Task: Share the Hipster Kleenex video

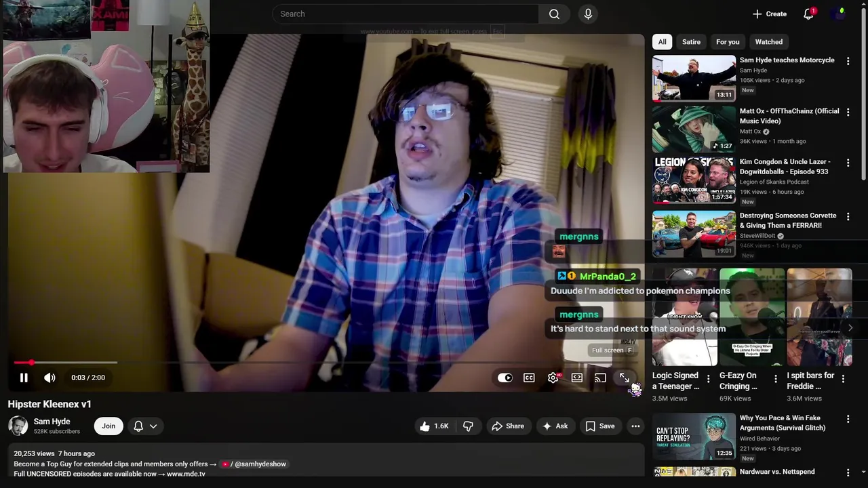Action: (x=508, y=426)
